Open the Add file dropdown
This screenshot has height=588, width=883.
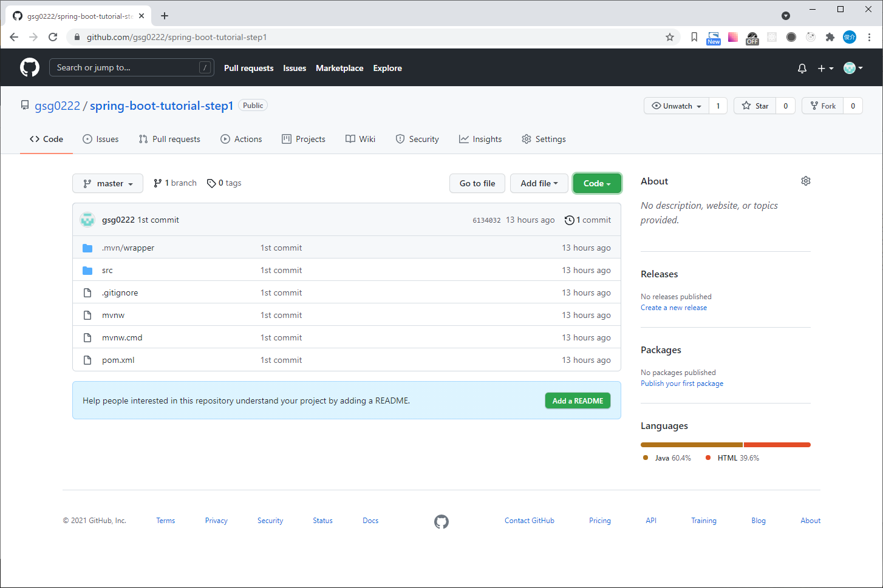click(539, 183)
